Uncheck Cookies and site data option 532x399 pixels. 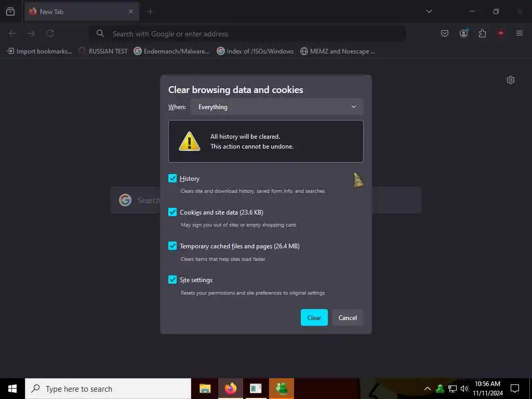[172, 212]
